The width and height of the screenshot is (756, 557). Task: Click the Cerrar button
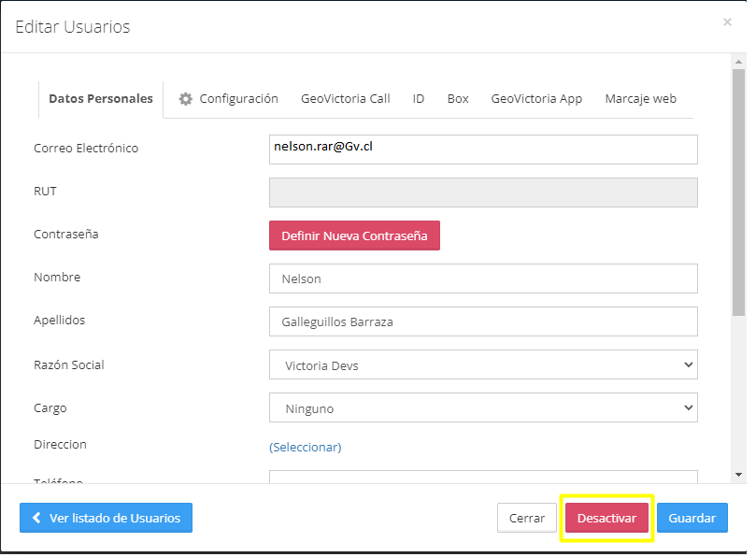pos(527,518)
